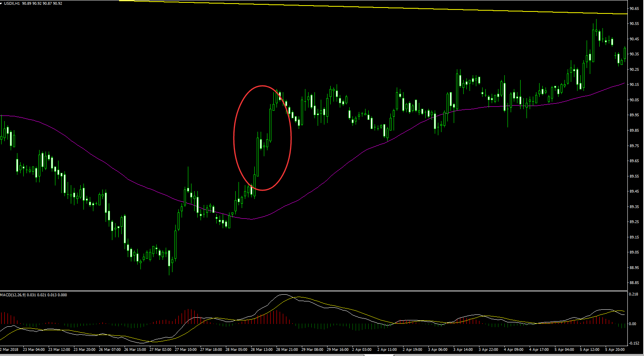
Task: Click the 3 Apr 14:00 time label
Action: [463, 350]
